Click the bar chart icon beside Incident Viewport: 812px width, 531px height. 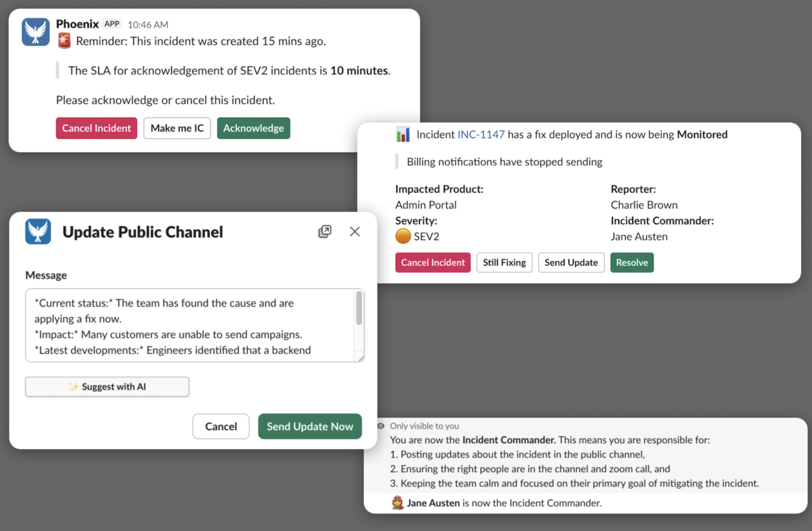click(x=403, y=134)
